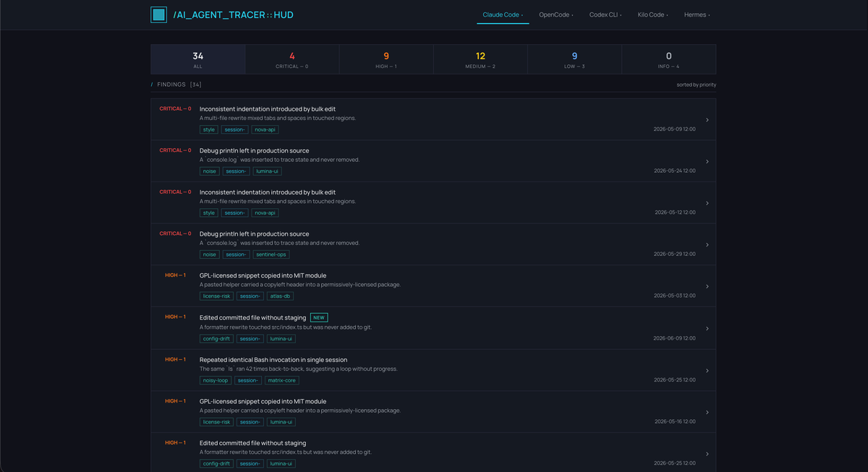The image size is (868, 472).
Task: Click the matrix-core tag
Action: (281, 380)
